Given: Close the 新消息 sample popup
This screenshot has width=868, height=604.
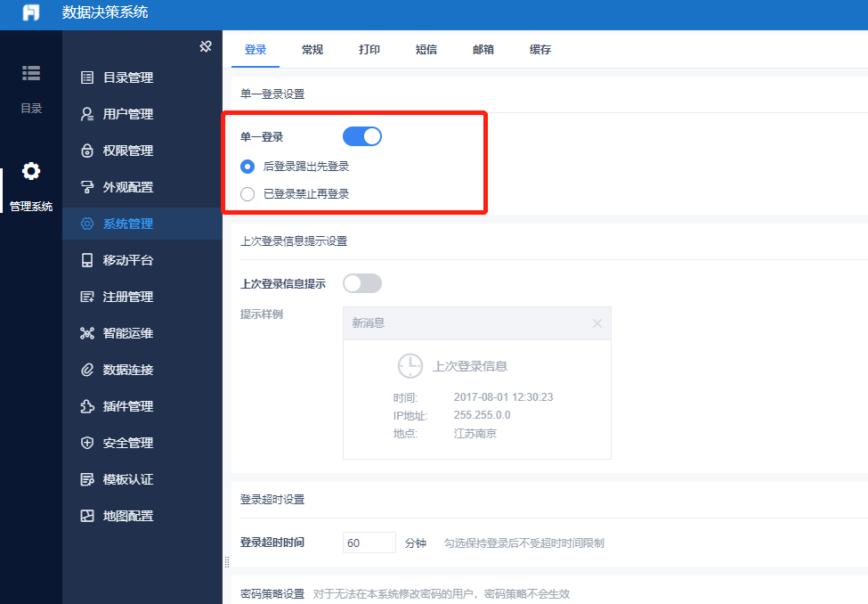Looking at the screenshot, I should point(596,323).
